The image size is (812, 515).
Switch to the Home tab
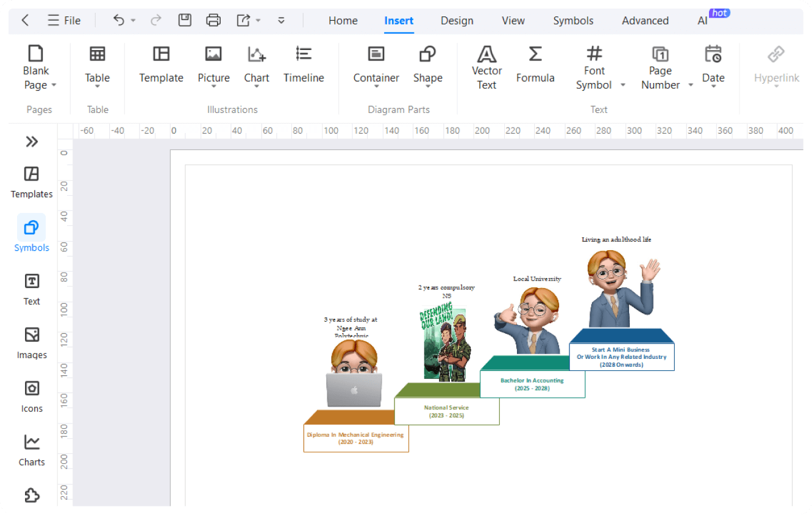(x=343, y=21)
